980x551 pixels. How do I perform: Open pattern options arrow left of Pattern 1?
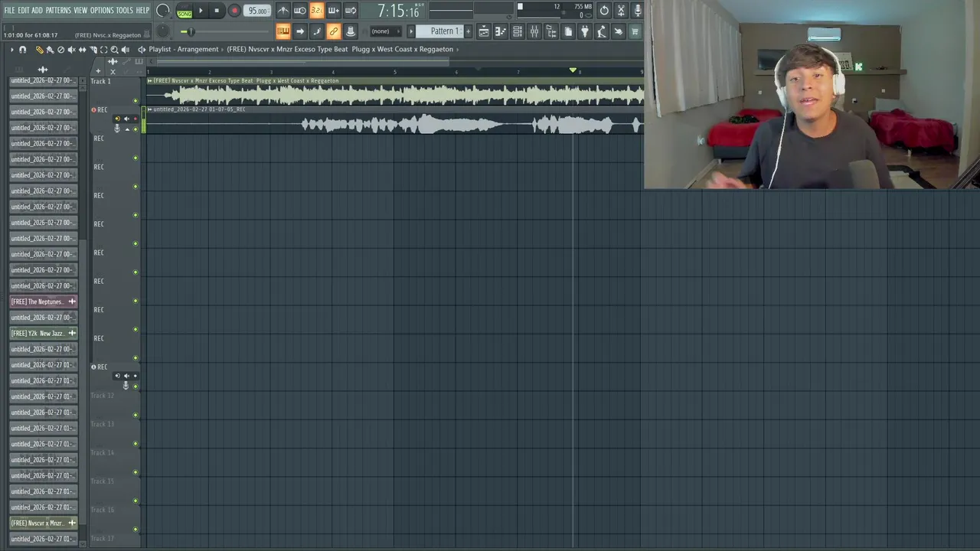[410, 31]
